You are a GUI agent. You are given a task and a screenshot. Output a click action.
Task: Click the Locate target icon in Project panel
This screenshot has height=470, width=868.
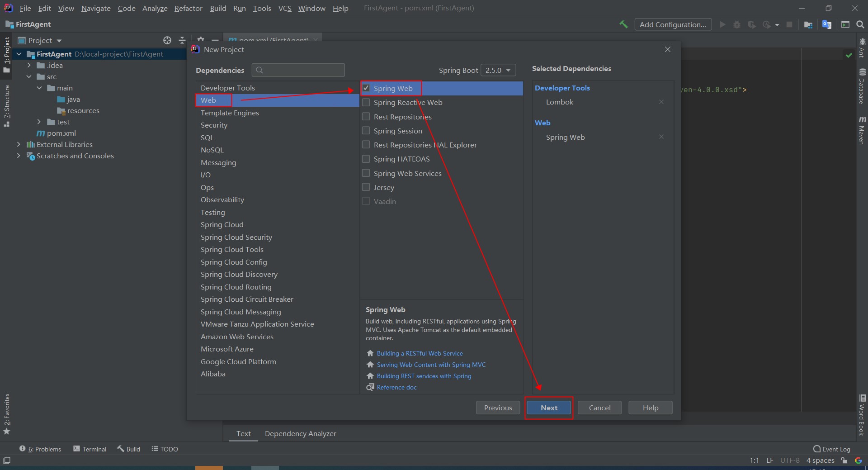tap(167, 40)
